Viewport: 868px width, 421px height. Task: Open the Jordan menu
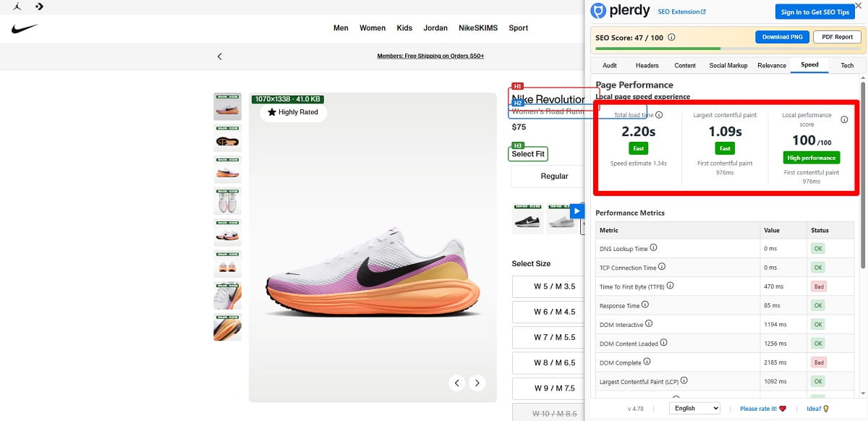pyautogui.click(x=435, y=28)
